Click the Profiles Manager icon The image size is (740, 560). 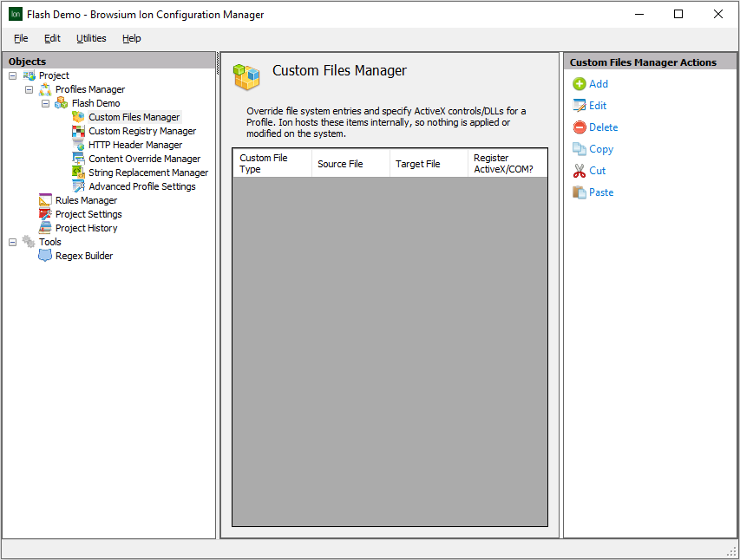click(x=45, y=89)
